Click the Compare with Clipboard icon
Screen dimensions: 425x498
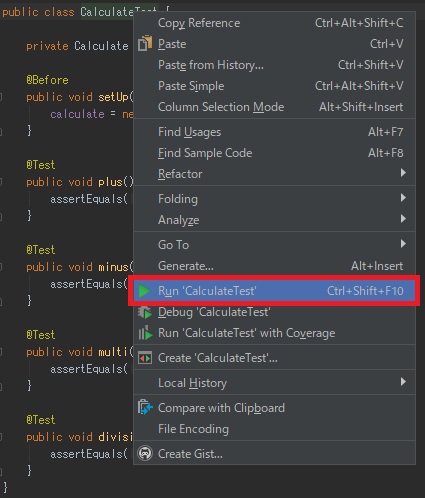coord(145,408)
